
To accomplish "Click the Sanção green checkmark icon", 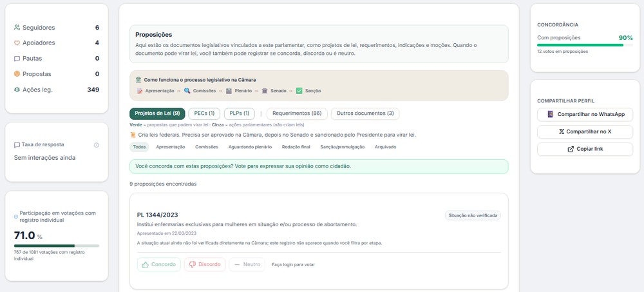I will (x=299, y=90).
